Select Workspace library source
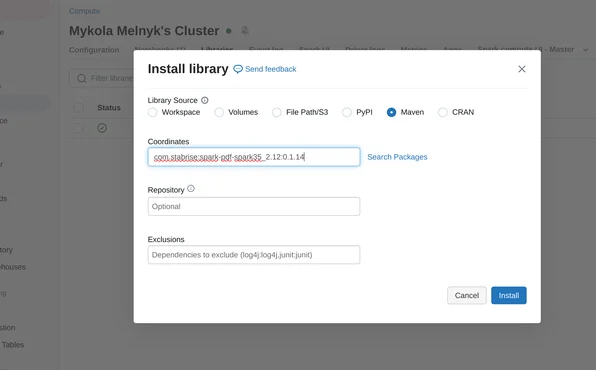596x370 pixels. pyautogui.click(x=152, y=112)
